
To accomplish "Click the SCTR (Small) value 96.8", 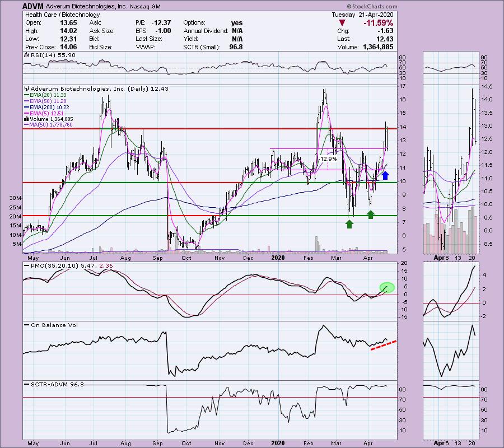I will (236, 47).
